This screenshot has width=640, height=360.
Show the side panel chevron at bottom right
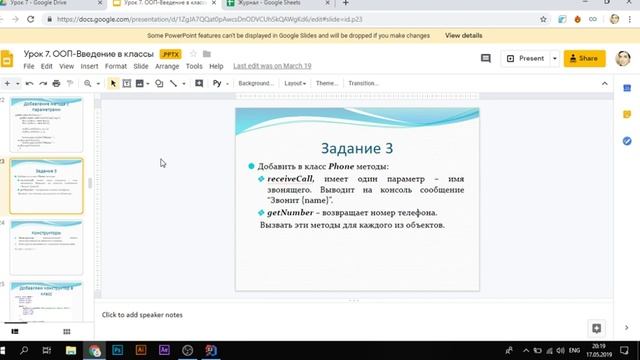click(x=627, y=327)
